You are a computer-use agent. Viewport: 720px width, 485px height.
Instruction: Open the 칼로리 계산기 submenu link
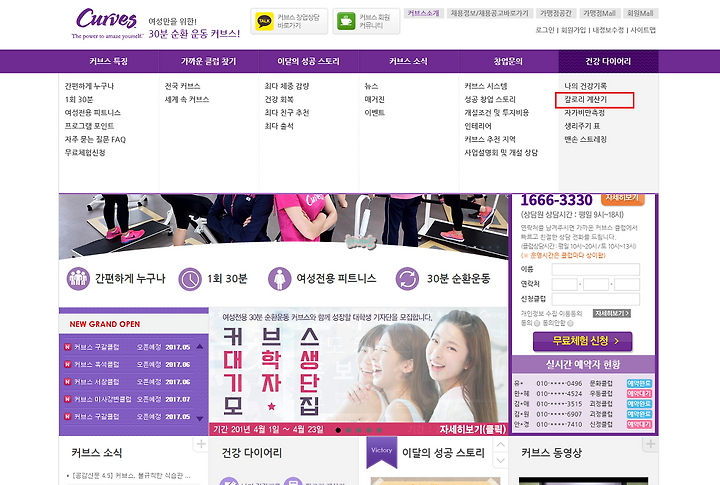coord(585,100)
